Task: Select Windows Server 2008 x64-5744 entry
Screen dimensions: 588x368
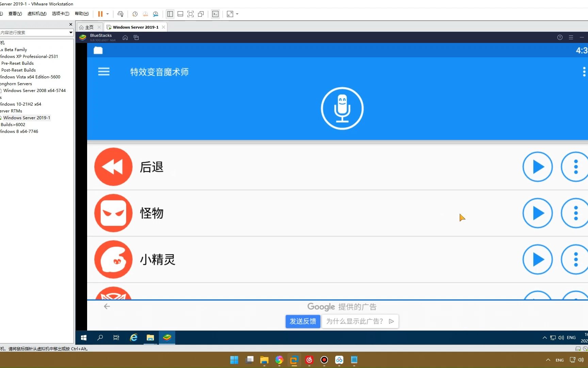Action: [34, 91]
